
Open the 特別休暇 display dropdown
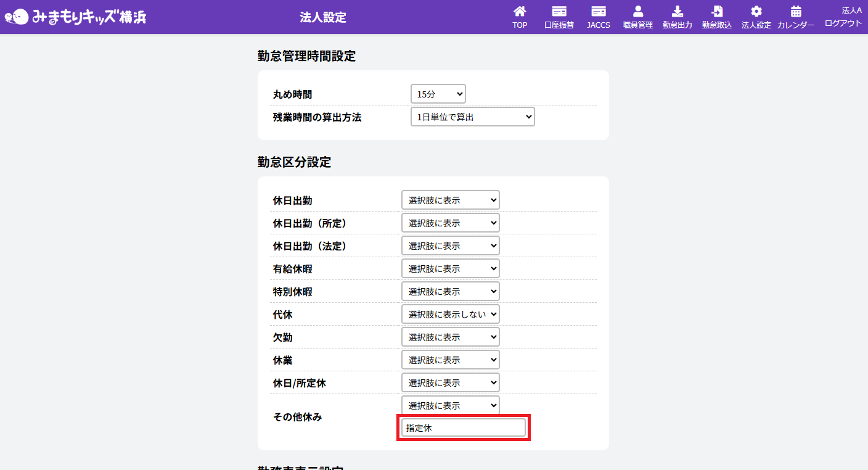coord(450,291)
